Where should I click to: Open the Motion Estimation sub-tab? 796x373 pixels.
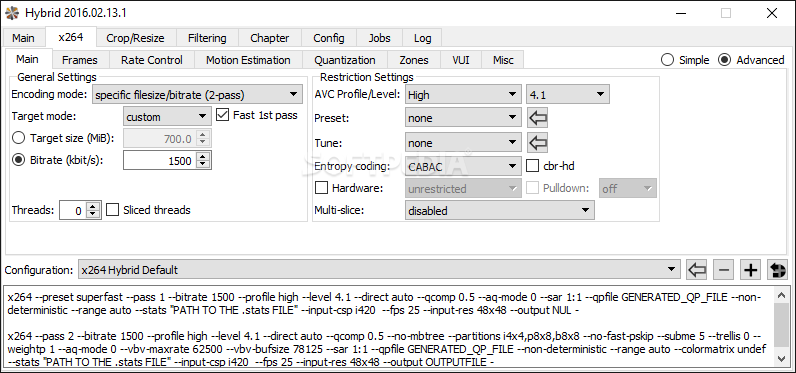[x=248, y=60]
